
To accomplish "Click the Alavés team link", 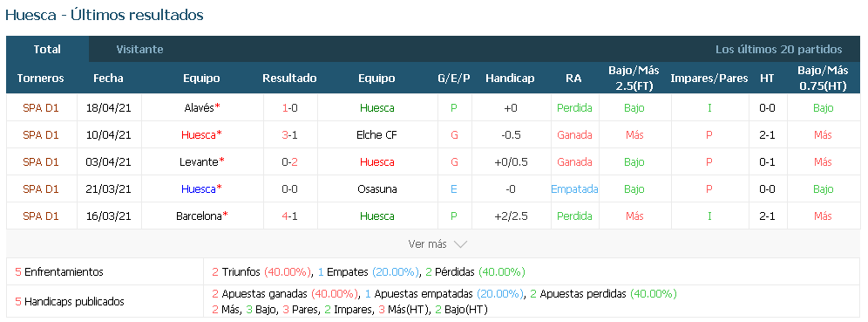I will [200, 108].
